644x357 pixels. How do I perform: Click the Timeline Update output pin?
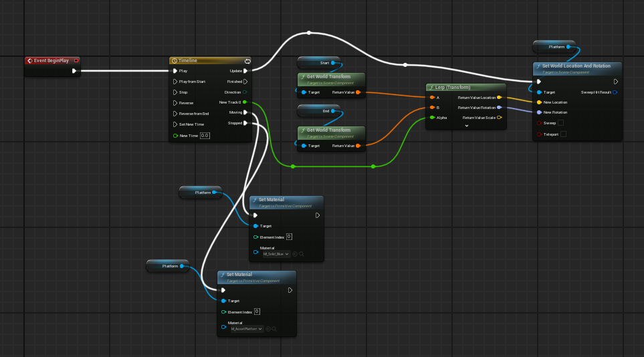tap(245, 71)
